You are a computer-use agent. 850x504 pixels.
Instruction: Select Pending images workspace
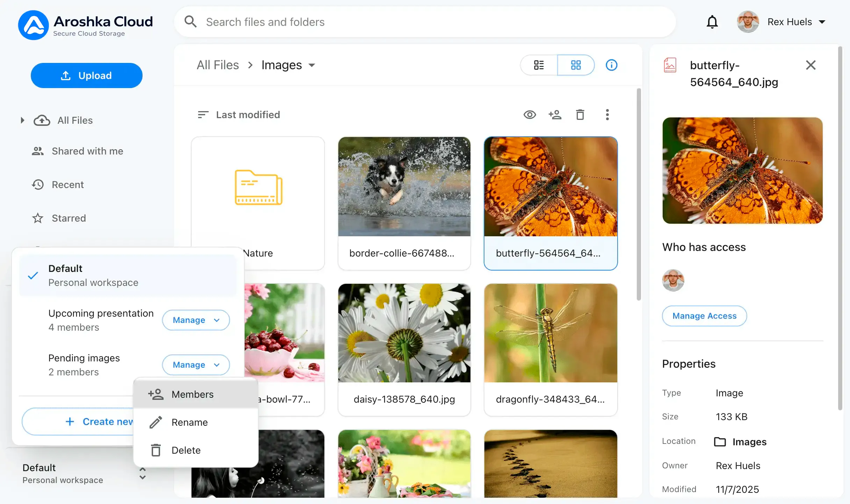pos(84,365)
